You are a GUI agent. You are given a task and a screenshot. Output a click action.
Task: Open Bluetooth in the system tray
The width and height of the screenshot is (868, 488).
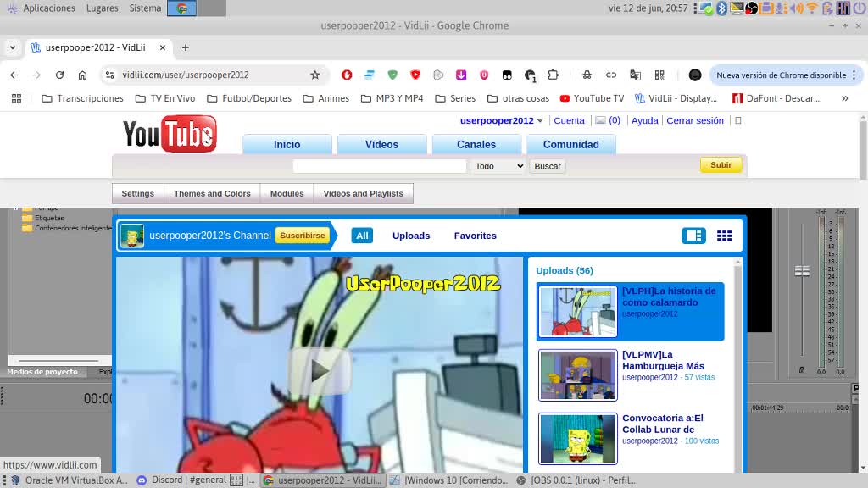click(x=722, y=8)
